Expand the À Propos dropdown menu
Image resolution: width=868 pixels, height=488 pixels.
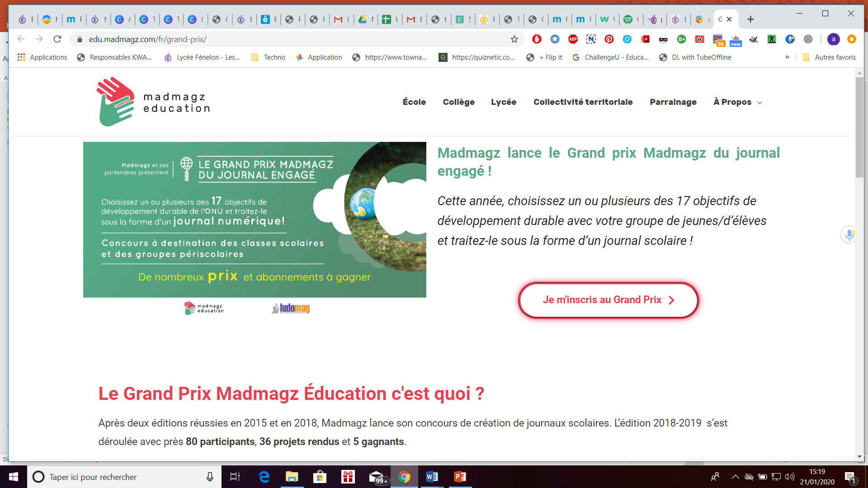738,102
